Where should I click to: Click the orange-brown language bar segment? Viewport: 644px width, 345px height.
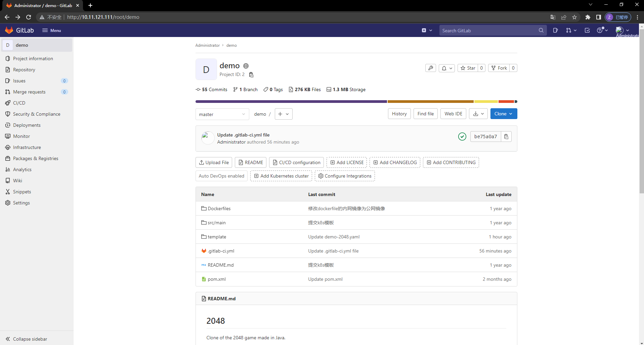point(431,102)
